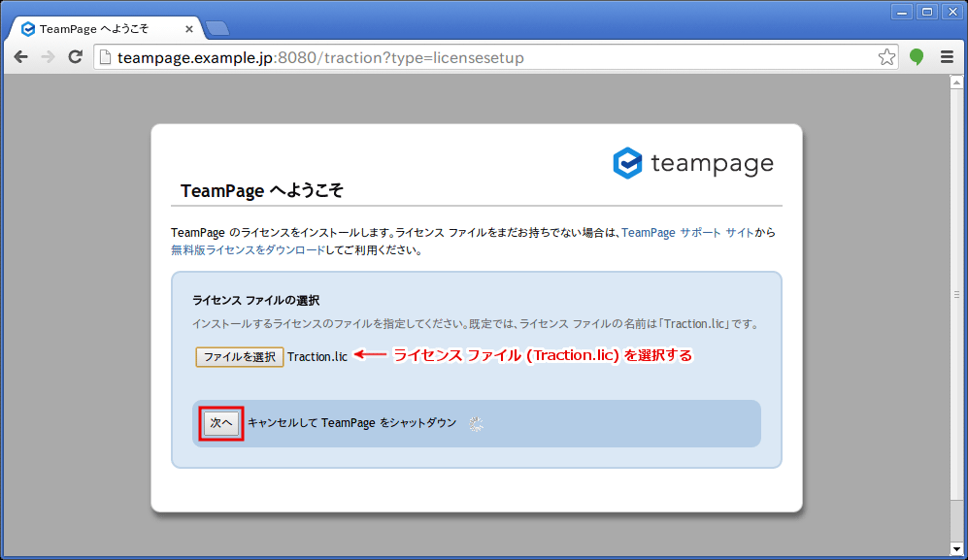
Task: Click the scrollbar up arrow
Action: point(955,82)
